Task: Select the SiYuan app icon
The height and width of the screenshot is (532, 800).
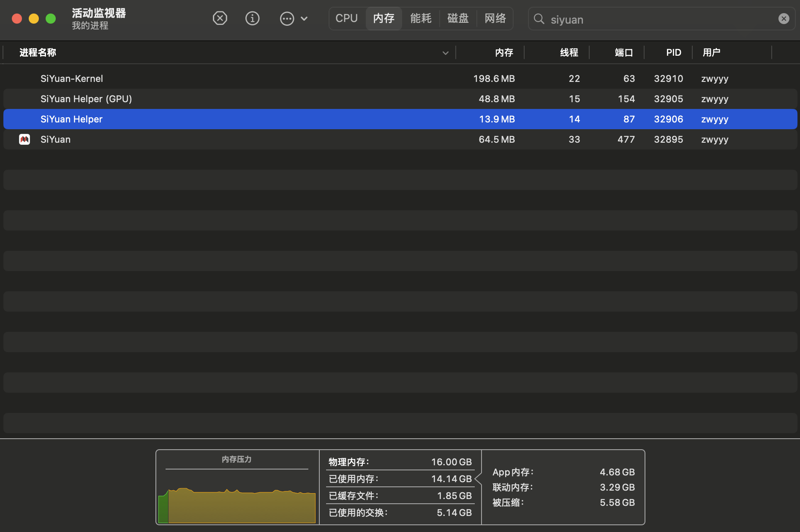Action: (24, 139)
